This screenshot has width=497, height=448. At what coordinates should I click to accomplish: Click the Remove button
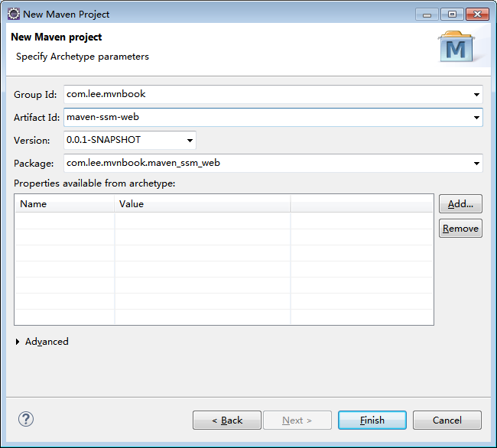[x=460, y=228]
